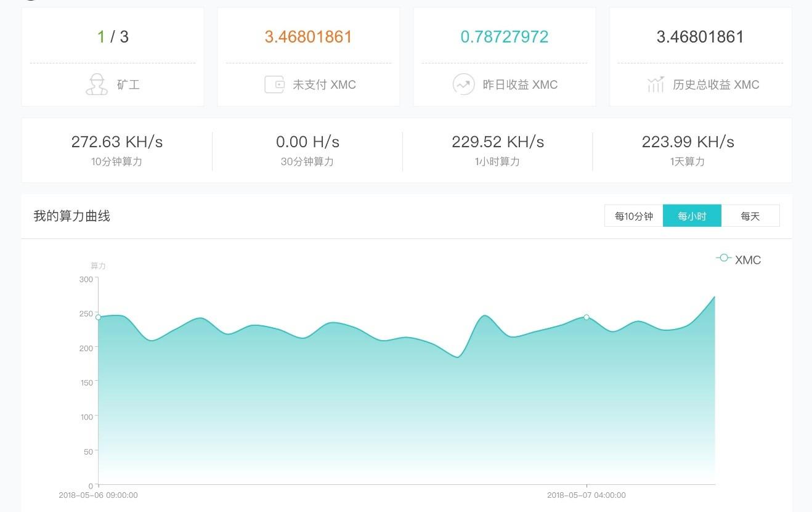The width and height of the screenshot is (812, 512).
Task: Select the 每小时 chart tab
Action: pos(692,216)
